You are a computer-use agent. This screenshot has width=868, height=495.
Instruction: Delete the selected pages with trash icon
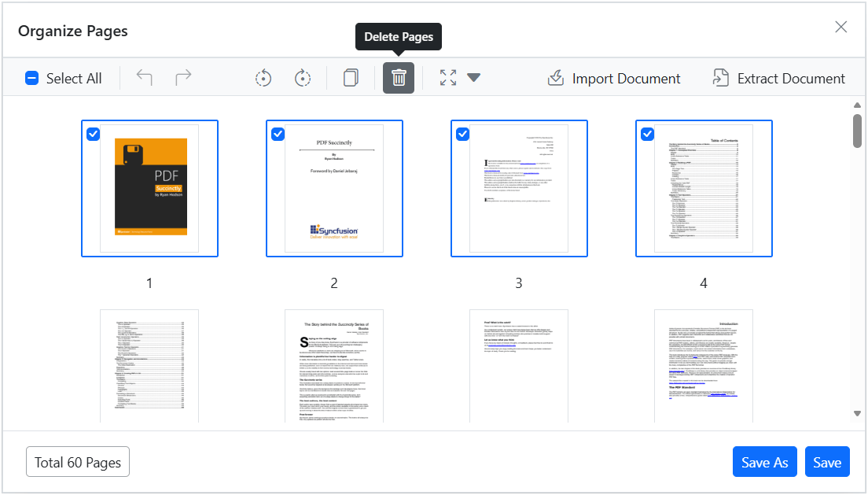[399, 78]
